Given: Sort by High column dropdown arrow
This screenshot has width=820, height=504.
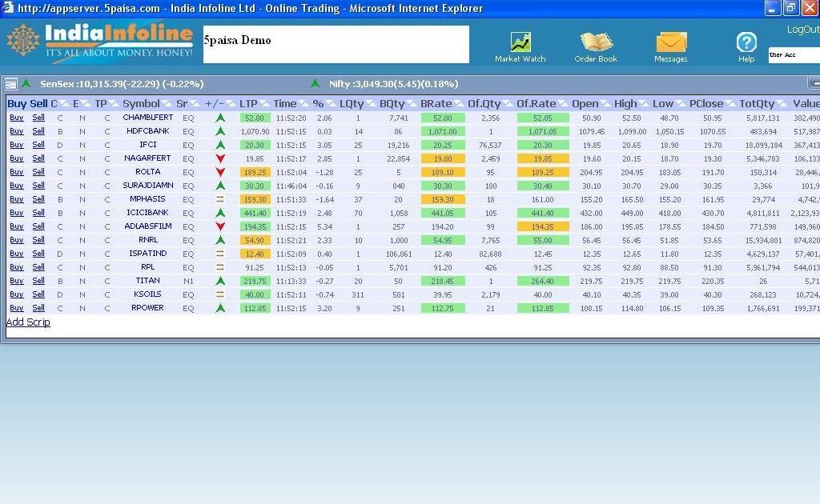Looking at the screenshot, I should [644, 103].
